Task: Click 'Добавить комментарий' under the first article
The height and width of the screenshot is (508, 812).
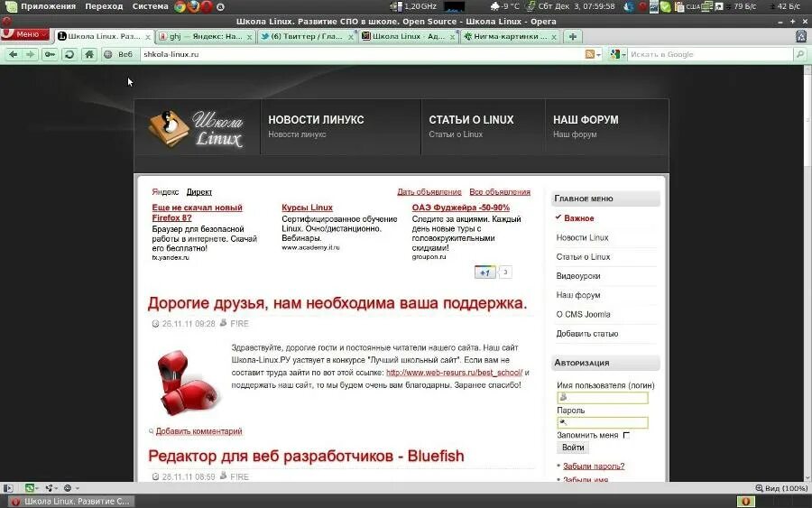Action: [198, 431]
